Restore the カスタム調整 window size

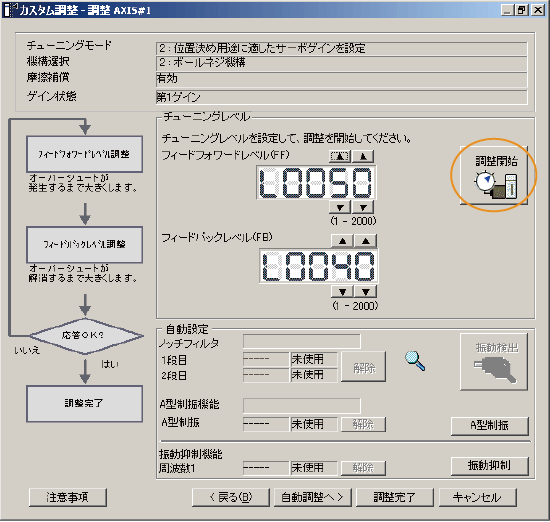(x=522, y=10)
